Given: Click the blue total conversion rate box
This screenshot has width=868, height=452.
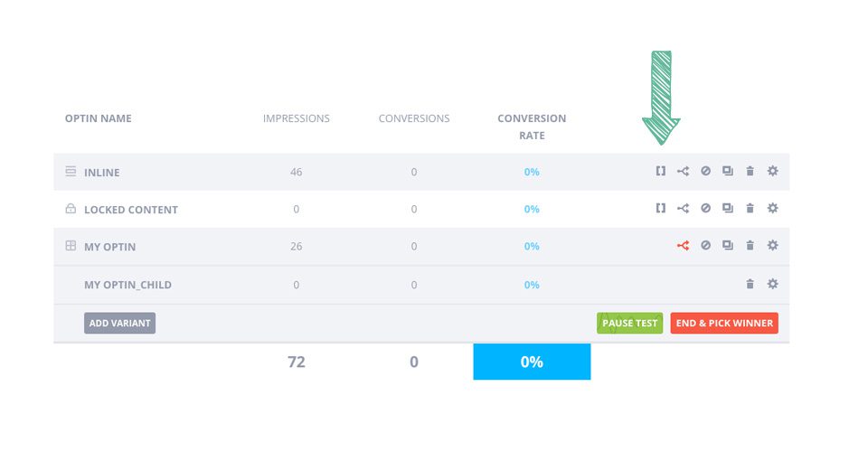Looking at the screenshot, I should tap(532, 362).
